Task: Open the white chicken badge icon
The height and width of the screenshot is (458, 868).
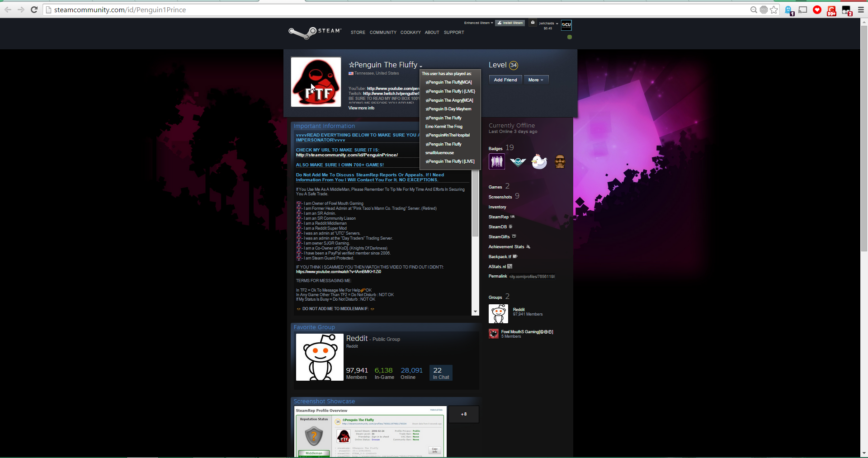Action: [x=539, y=161]
